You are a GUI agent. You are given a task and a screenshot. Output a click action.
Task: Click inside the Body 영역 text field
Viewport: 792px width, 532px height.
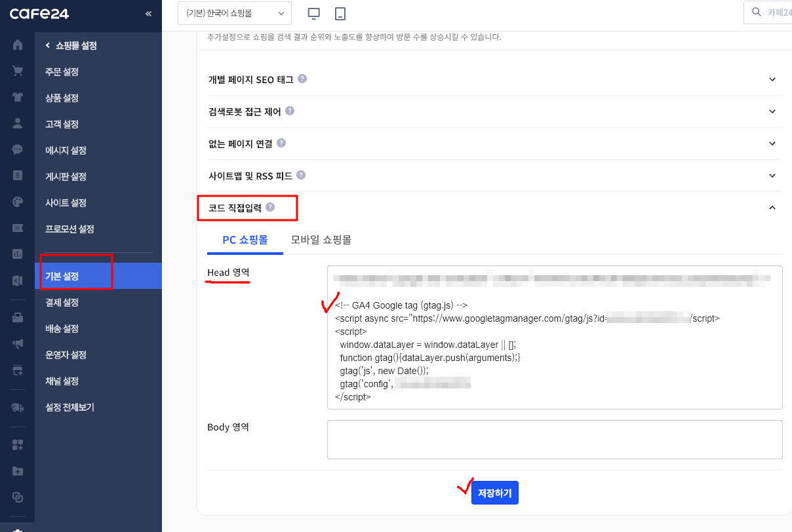(554, 439)
